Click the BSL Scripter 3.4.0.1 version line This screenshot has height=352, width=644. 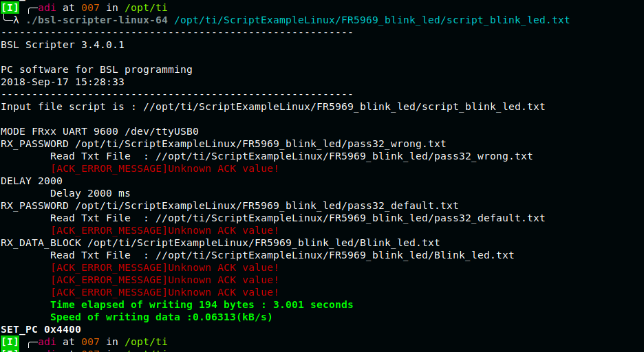click(63, 45)
